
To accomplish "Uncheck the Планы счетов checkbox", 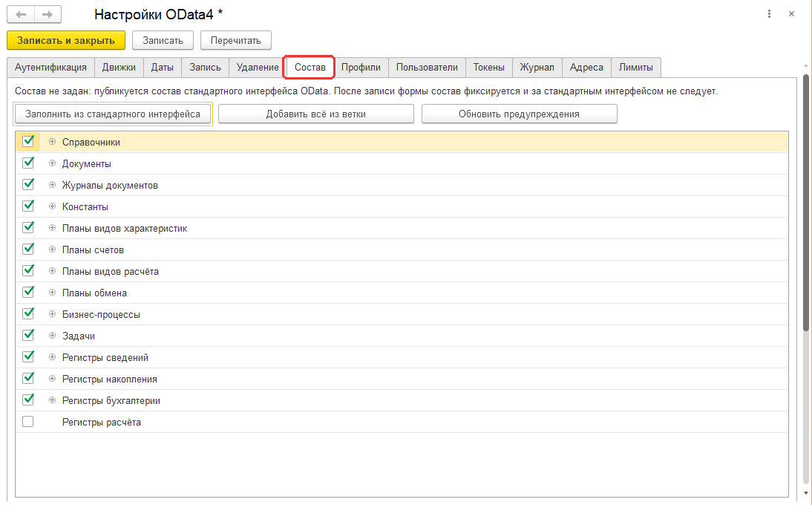I will click(28, 249).
